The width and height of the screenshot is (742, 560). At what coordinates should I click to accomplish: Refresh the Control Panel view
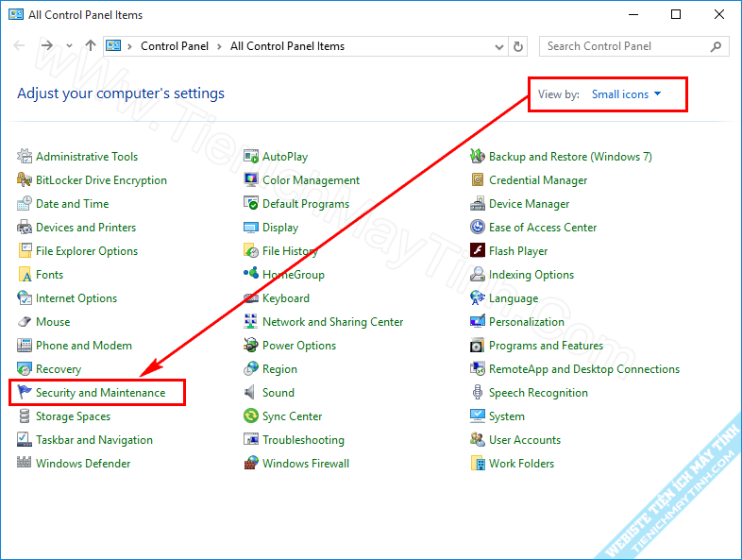tap(518, 46)
